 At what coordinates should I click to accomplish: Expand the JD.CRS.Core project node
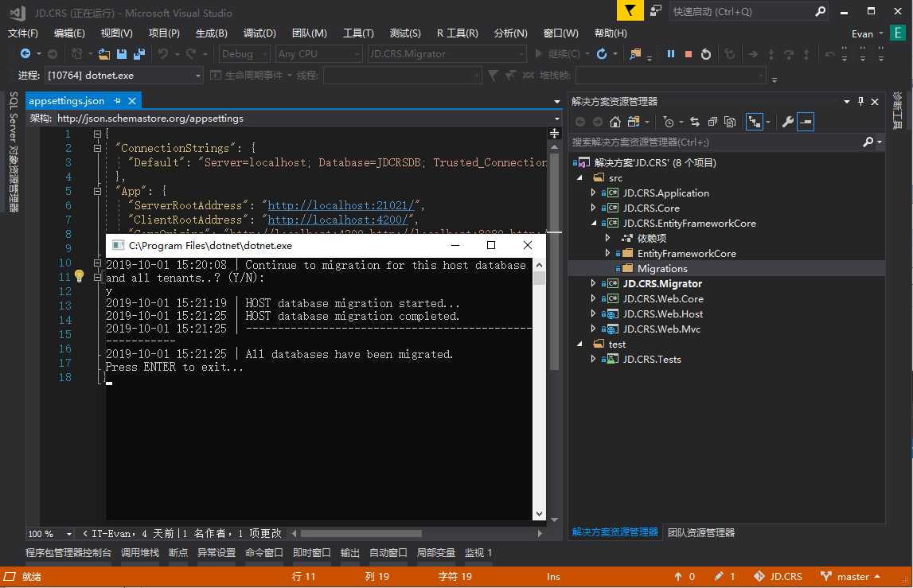point(593,207)
